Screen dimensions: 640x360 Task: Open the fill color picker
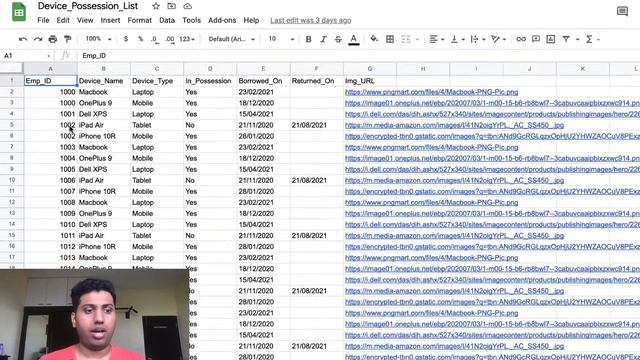point(374,39)
